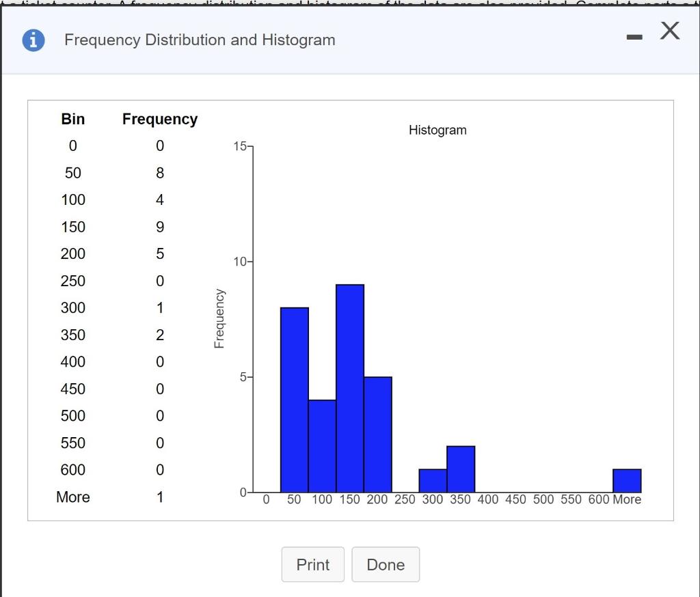This screenshot has height=597, width=700.
Task: Click the bin value 600 in the table
Action: [x=73, y=470]
